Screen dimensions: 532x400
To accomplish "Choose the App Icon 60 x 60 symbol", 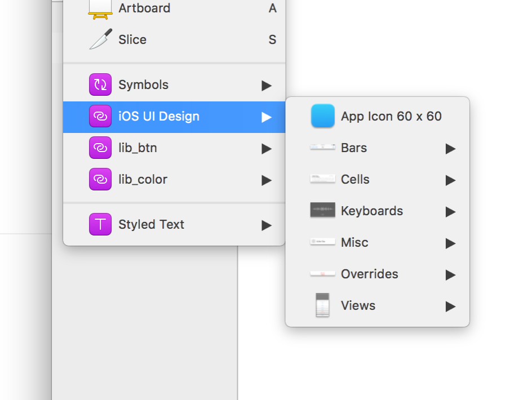I will [x=391, y=117].
